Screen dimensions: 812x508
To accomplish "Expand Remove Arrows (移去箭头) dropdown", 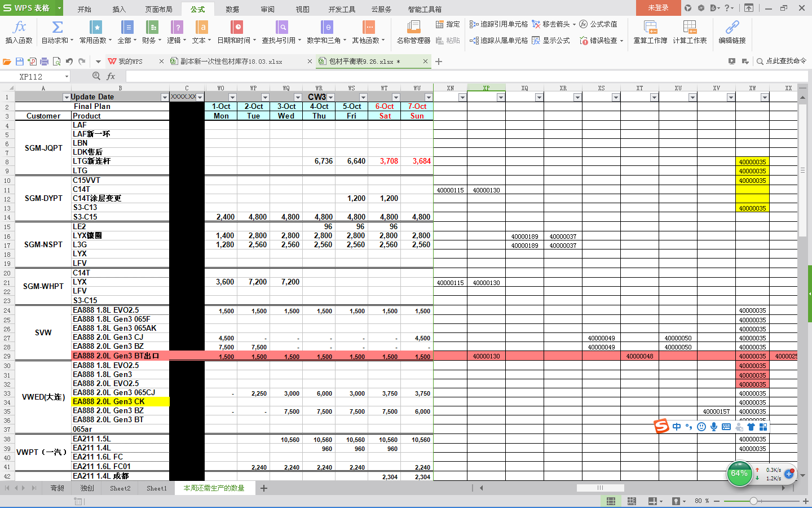I will 574,24.
